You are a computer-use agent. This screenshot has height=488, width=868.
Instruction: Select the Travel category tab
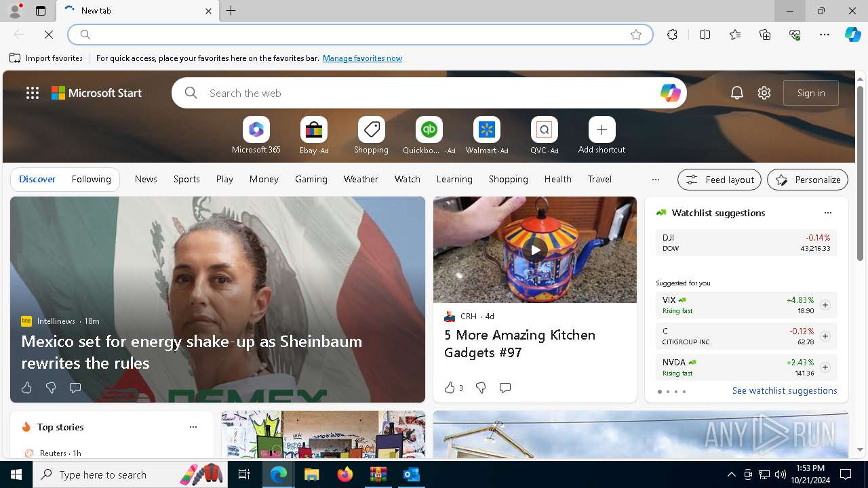[x=599, y=179]
